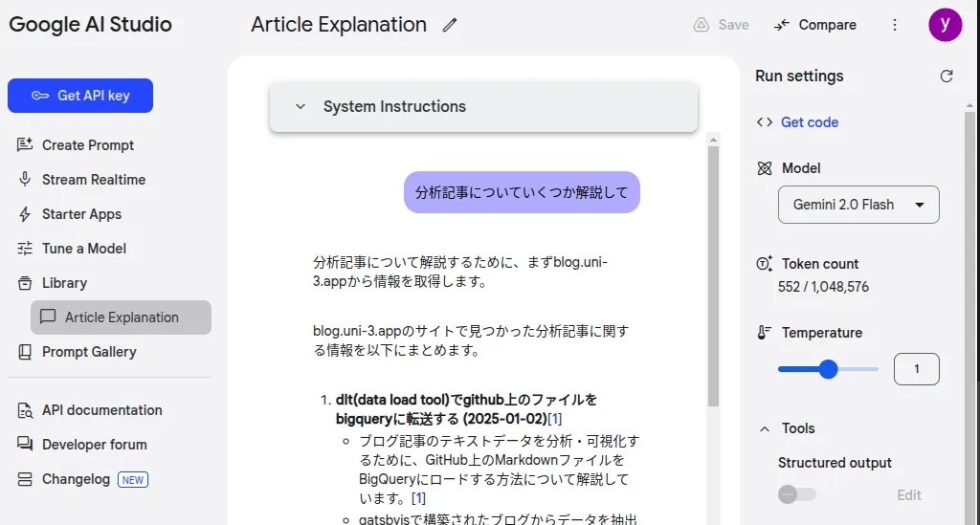Click the Starter Apps lightning bolt icon

(24, 214)
